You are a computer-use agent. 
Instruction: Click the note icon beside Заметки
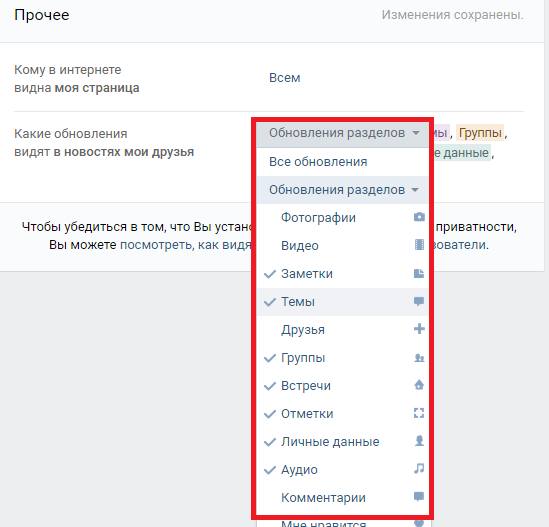(419, 273)
